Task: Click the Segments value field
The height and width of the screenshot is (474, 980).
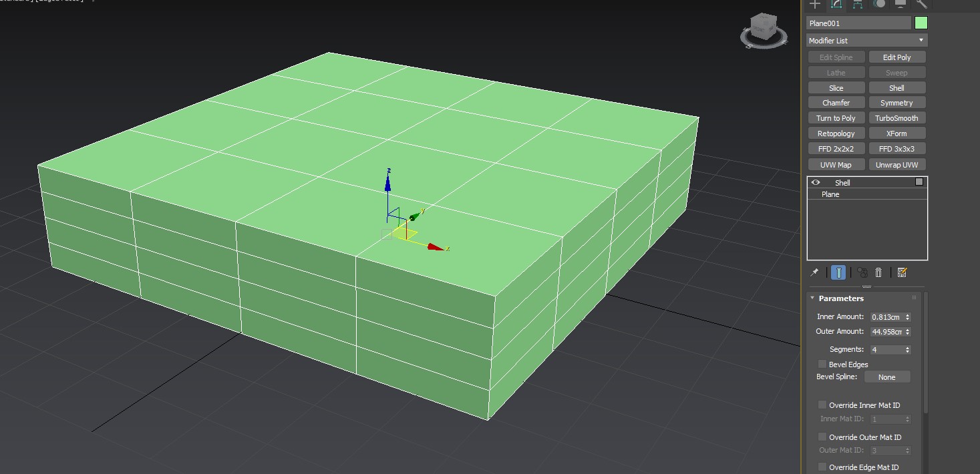Action: [x=886, y=350]
